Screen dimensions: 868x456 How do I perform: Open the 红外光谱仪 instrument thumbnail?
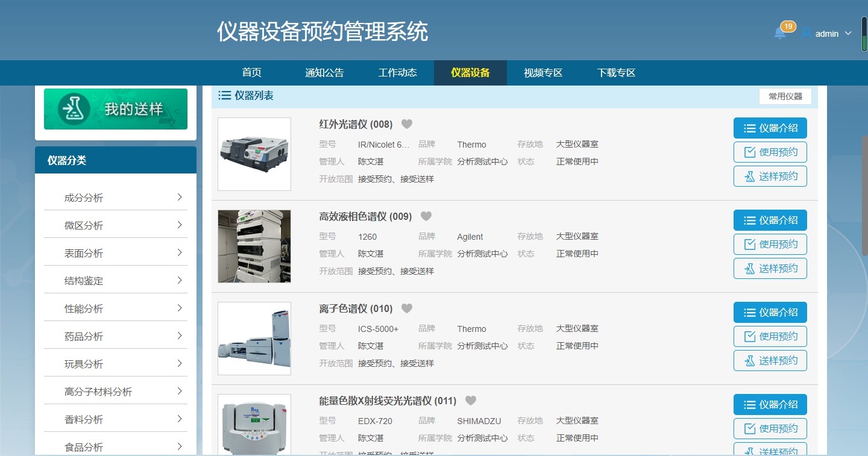pos(254,154)
